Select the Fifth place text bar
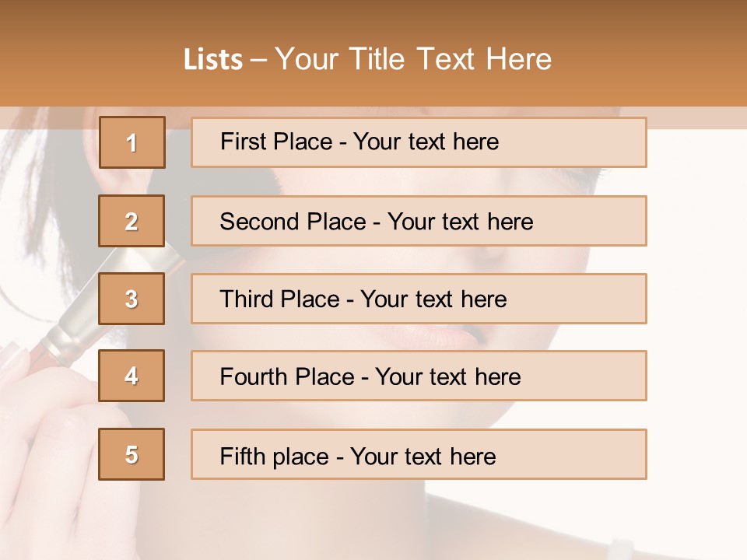Screen dimensions: 747x560 pyautogui.click(x=419, y=454)
